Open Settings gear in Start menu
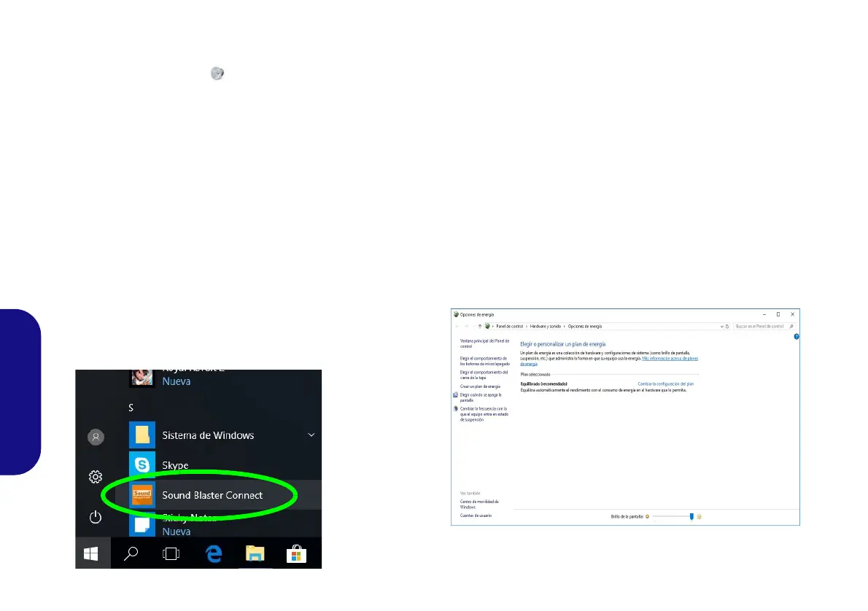This screenshot has height=611, width=868. point(96,477)
